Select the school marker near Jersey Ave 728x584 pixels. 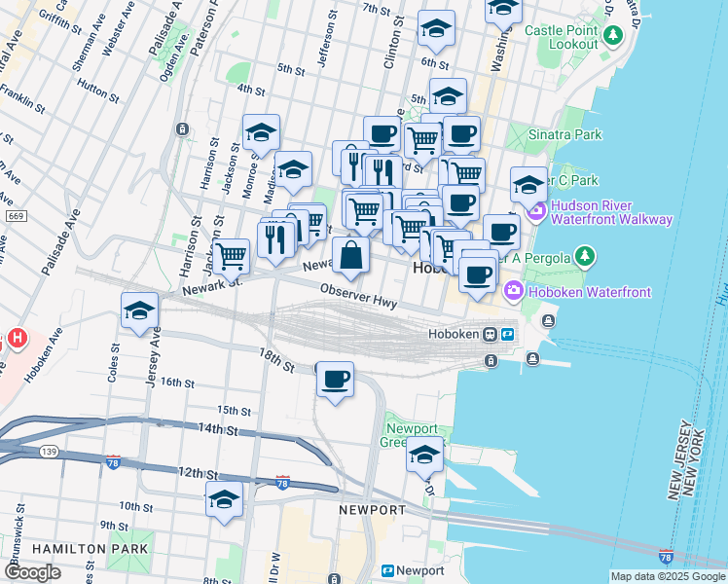139,310
